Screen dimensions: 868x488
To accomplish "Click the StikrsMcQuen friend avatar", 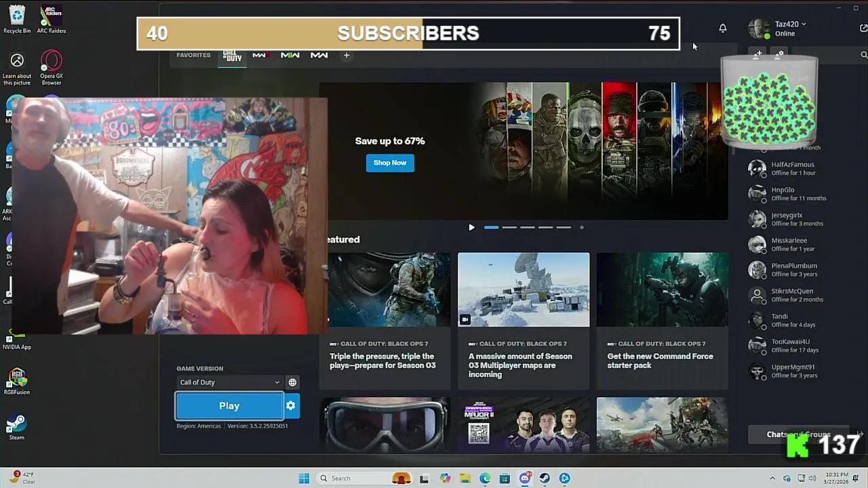I will [757, 295].
